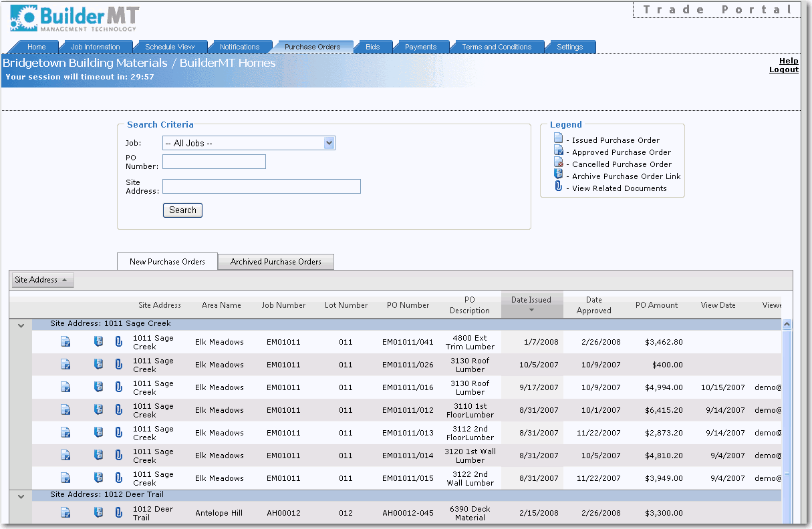Click archive link icon for PO EM01011/026
The width and height of the screenshot is (812, 529).
click(x=99, y=365)
